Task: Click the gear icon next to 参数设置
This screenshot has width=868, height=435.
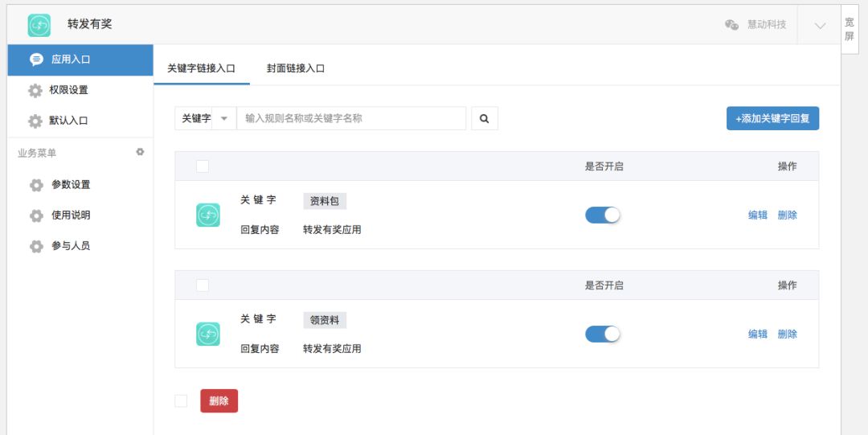Action: point(36,185)
